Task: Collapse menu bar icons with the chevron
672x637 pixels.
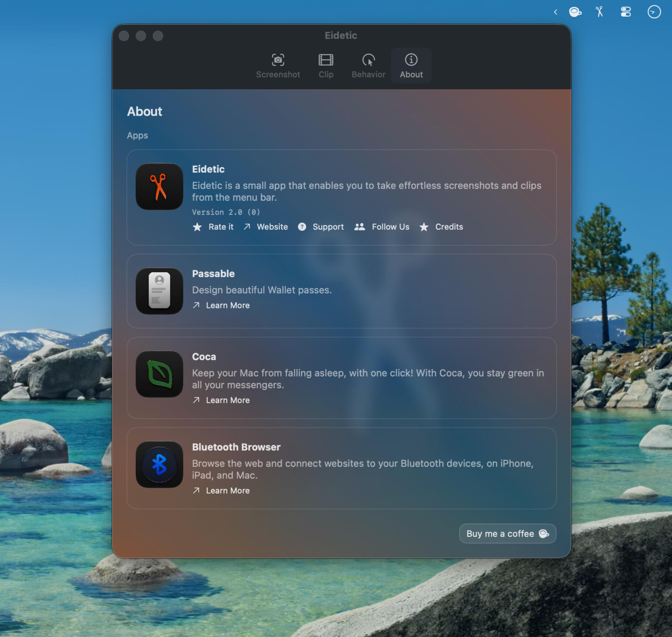Action: pos(555,12)
